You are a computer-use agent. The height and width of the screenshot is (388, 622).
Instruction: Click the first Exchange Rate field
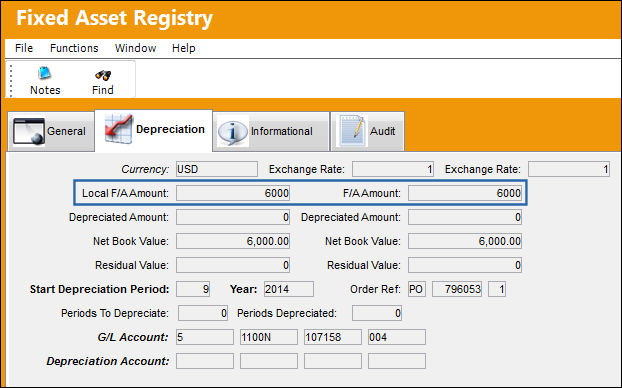tap(393, 169)
